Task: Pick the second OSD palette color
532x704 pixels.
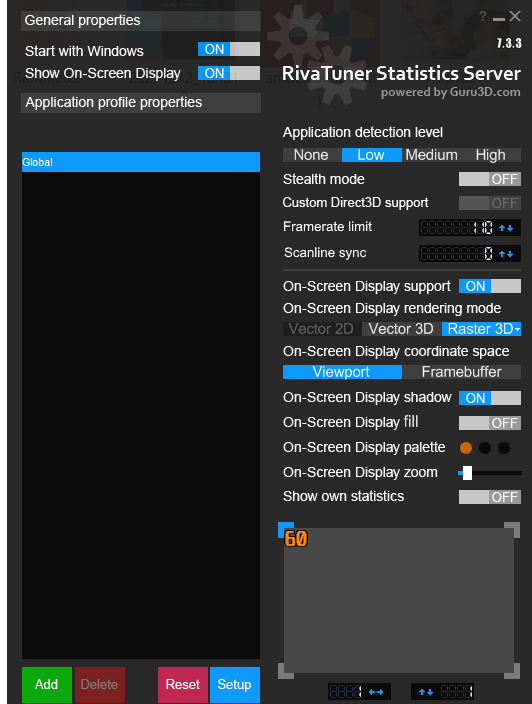Action: coord(485,448)
